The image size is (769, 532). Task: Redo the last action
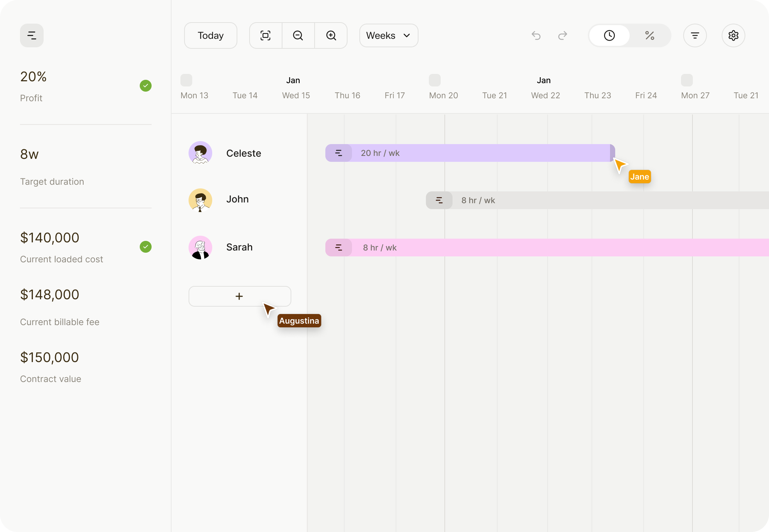[x=562, y=35]
